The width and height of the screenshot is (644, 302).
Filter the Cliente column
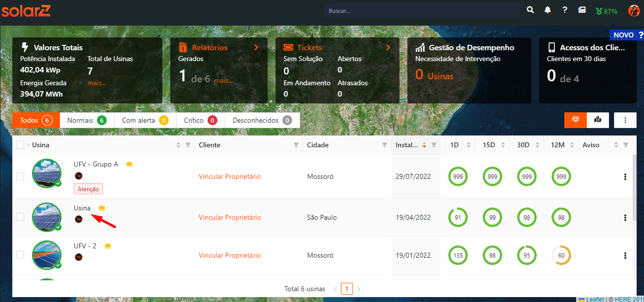click(x=296, y=145)
